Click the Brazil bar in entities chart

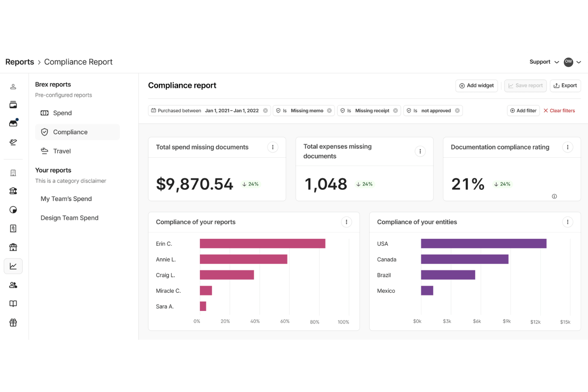pos(448,275)
